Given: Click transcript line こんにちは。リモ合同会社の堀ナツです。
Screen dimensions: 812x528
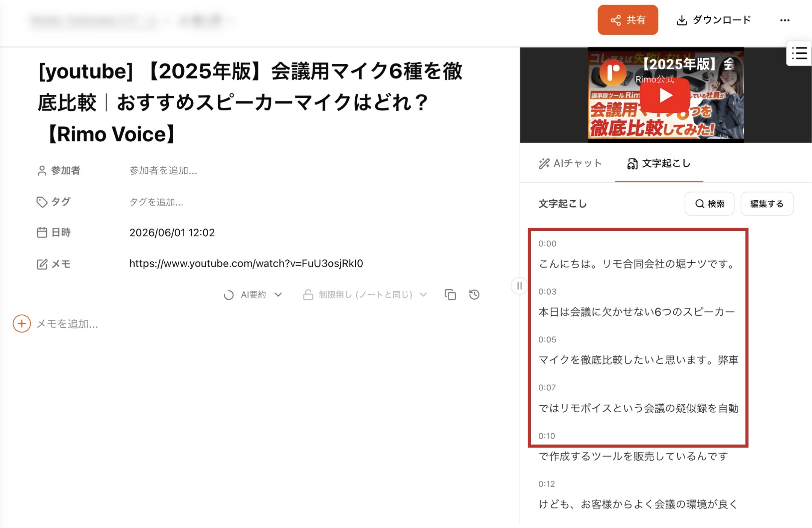Looking at the screenshot, I should pyautogui.click(x=638, y=264).
